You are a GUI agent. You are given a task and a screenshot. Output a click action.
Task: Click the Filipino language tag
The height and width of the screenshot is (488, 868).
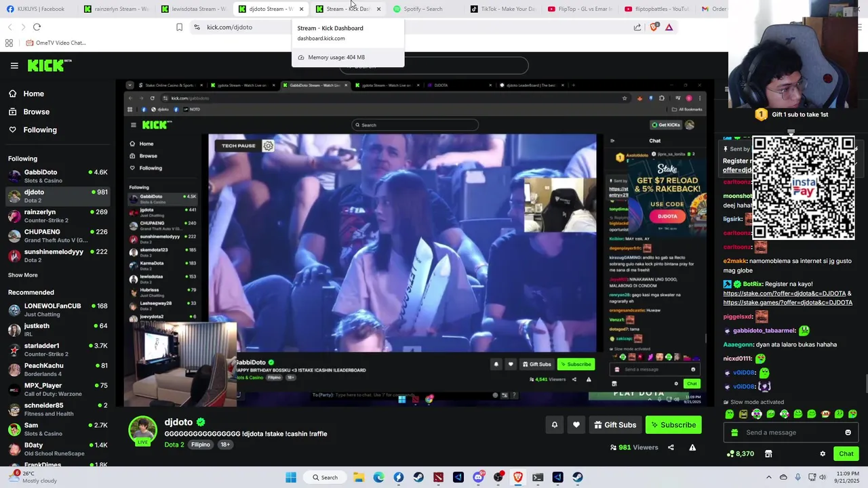[x=200, y=445]
